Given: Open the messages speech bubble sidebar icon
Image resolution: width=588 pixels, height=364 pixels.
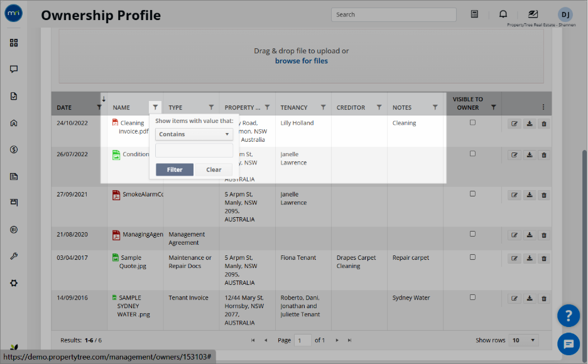Looking at the screenshot, I should tap(14, 69).
